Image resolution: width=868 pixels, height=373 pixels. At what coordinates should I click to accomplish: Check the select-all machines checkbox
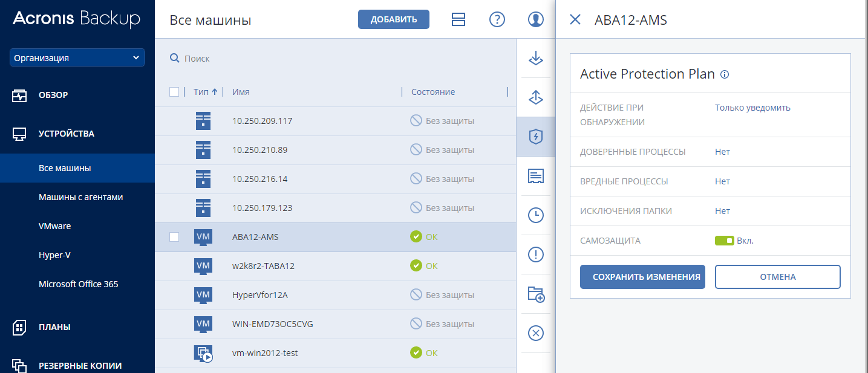[x=174, y=92]
